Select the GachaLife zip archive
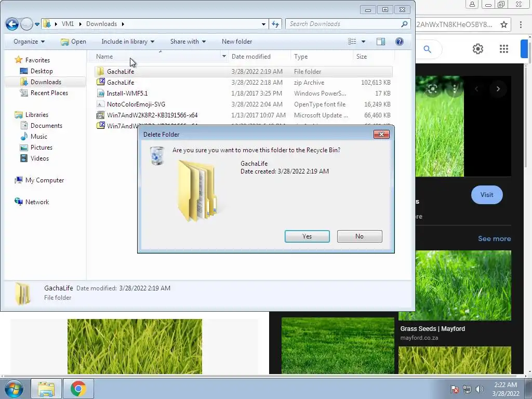Viewport: 532px width, 399px height. tap(243, 83)
